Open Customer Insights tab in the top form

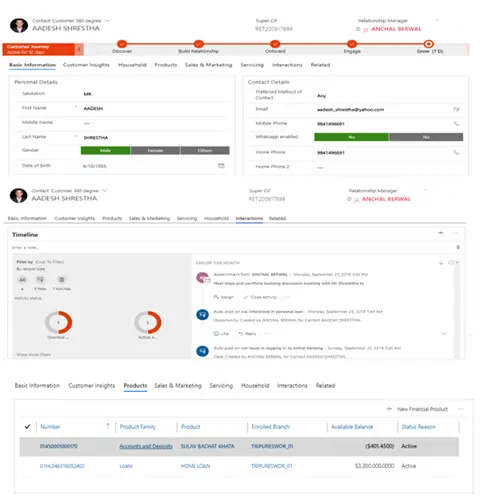86,65
